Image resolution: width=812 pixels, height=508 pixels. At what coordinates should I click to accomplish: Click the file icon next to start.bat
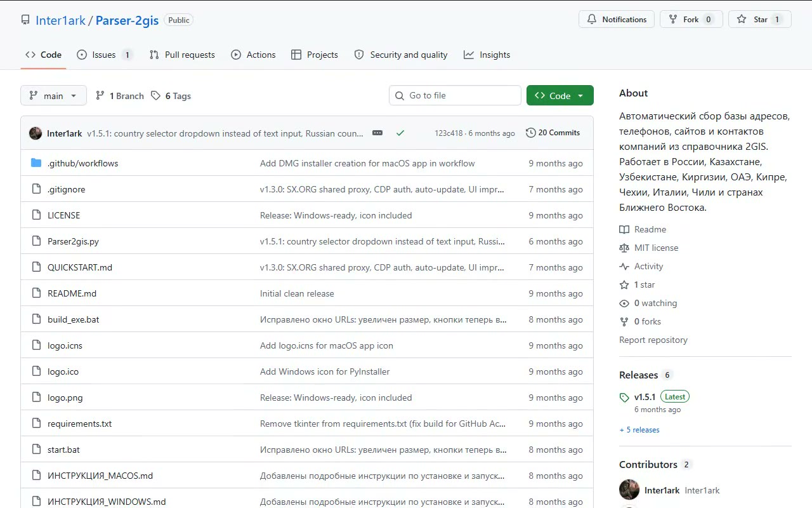pyautogui.click(x=36, y=450)
